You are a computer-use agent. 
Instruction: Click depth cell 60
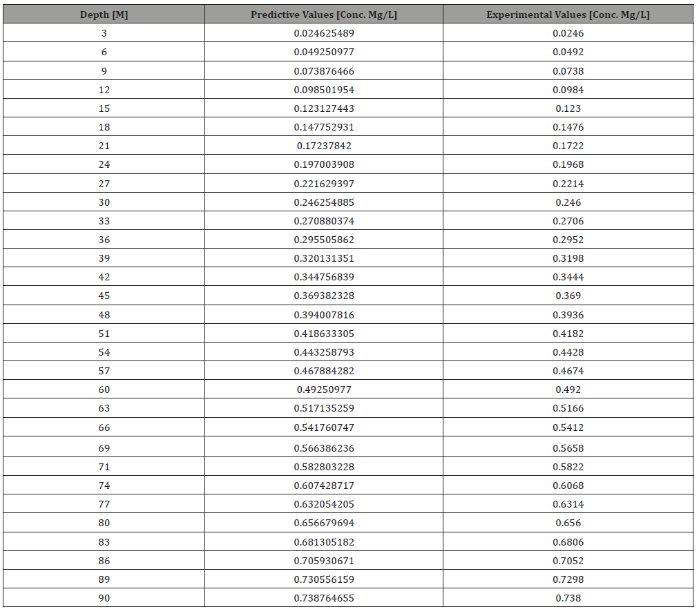click(x=104, y=390)
